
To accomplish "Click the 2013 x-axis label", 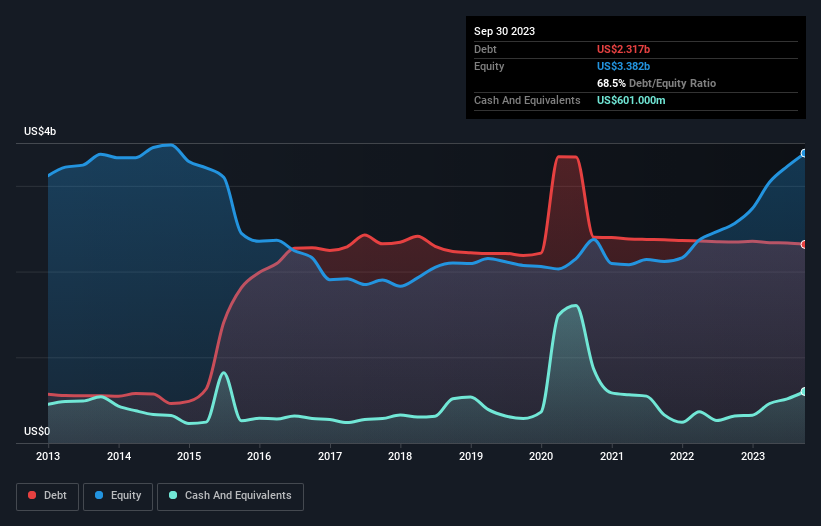I will [x=48, y=456].
